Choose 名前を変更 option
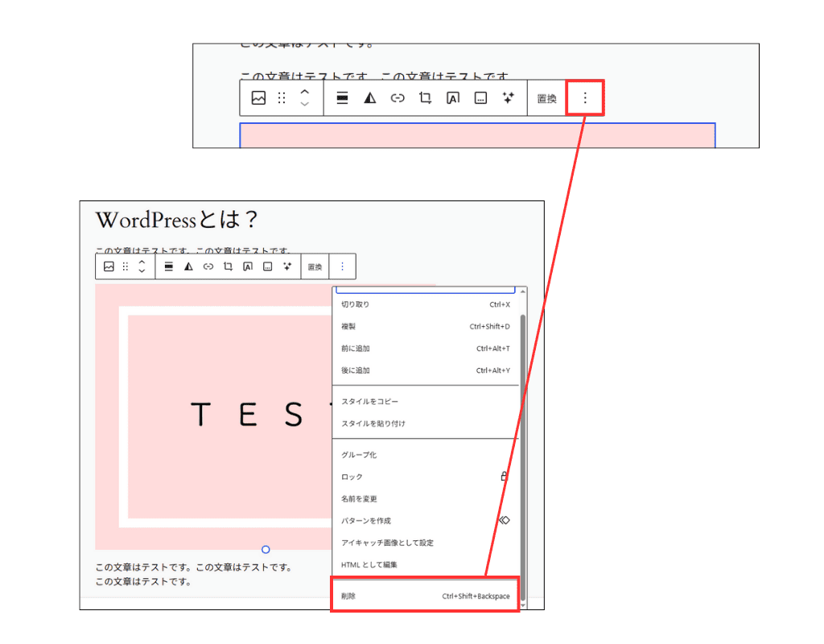This screenshot has width=824, height=644. (x=426, y=499)
